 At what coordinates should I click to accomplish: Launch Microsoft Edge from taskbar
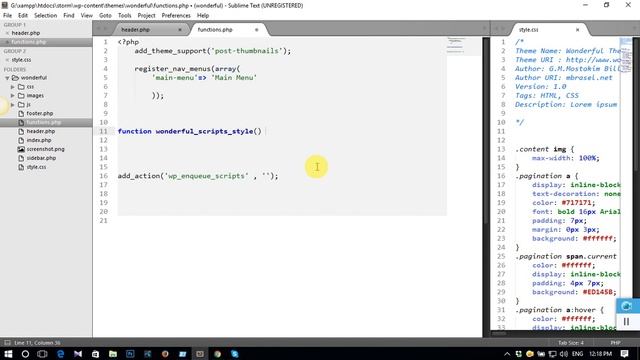point(60,354)
